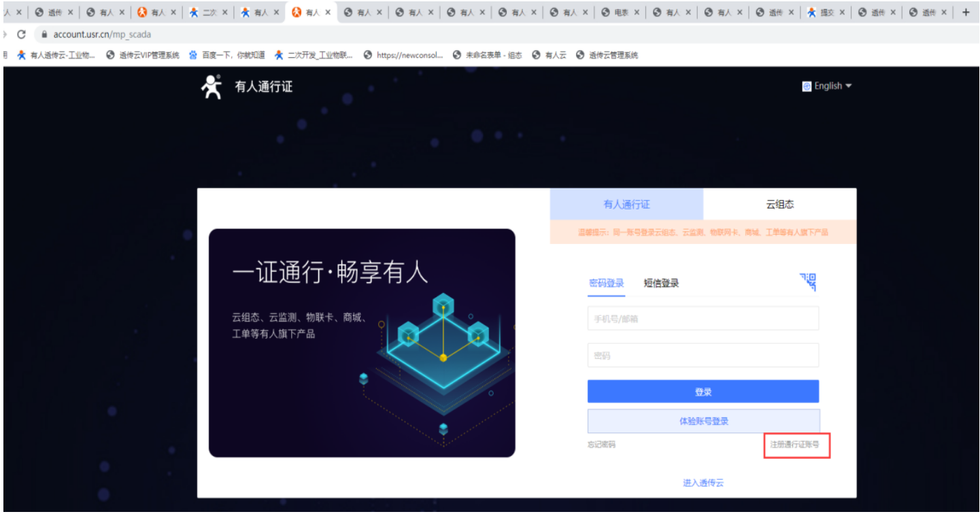Screen dimensions: 980x514
Task: Click the running-man logo beside 有人通行证
Action: pos(212,86)
